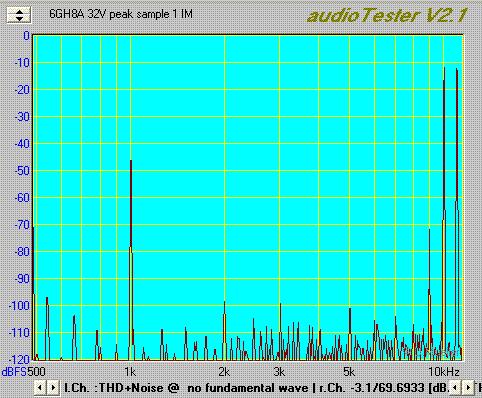The width and height of the screenshot is (482, 398).
Task: Click the '-50' dB axis label
Action: 22,171
